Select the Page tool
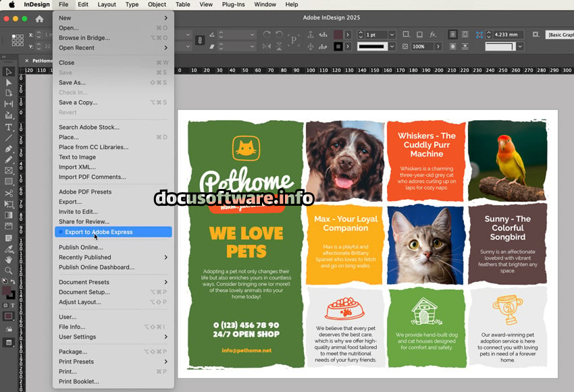 [x=8, y=93]
